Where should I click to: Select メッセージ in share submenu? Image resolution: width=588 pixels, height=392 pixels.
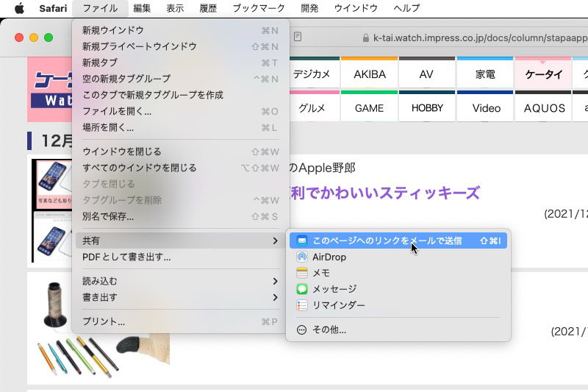click(x=398, y=289)
